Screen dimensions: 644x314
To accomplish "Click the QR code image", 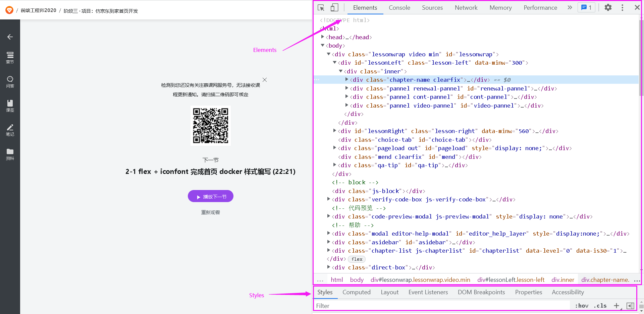I will click(x=211, y=126).
